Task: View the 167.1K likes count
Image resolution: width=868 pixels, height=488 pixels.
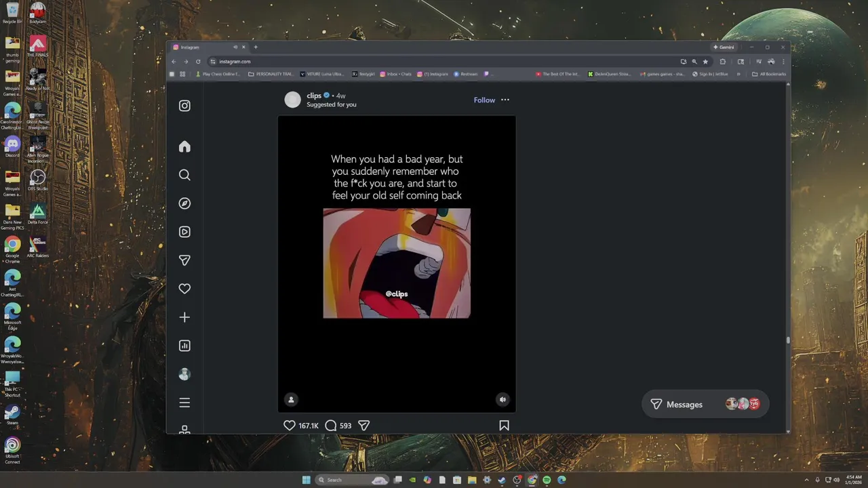Action: coord(309,426)
